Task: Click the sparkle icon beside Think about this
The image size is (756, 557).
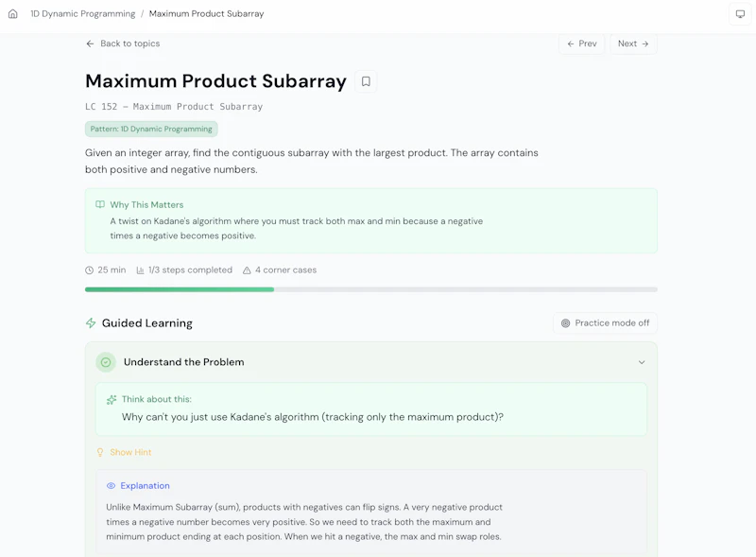Action: (x=112, y=400)
